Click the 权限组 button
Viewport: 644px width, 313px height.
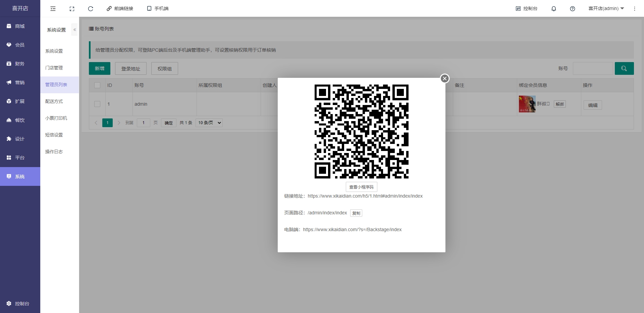pyautogui.click(x=165, y=68)
